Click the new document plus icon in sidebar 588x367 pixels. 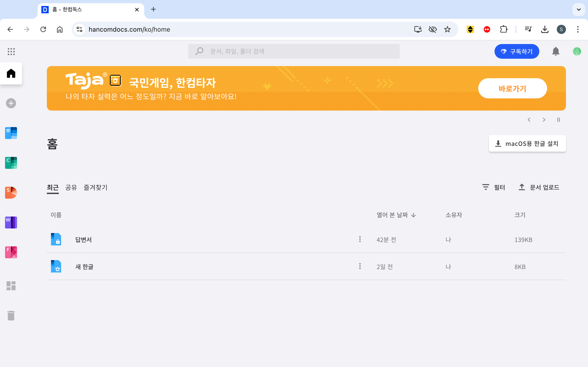coord(11,103)
